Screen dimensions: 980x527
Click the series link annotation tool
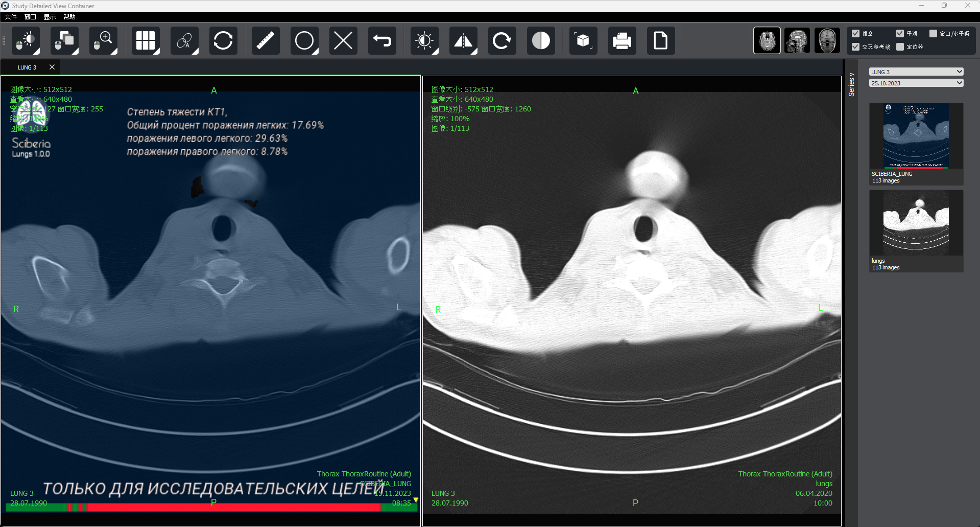tap(184, 40)
